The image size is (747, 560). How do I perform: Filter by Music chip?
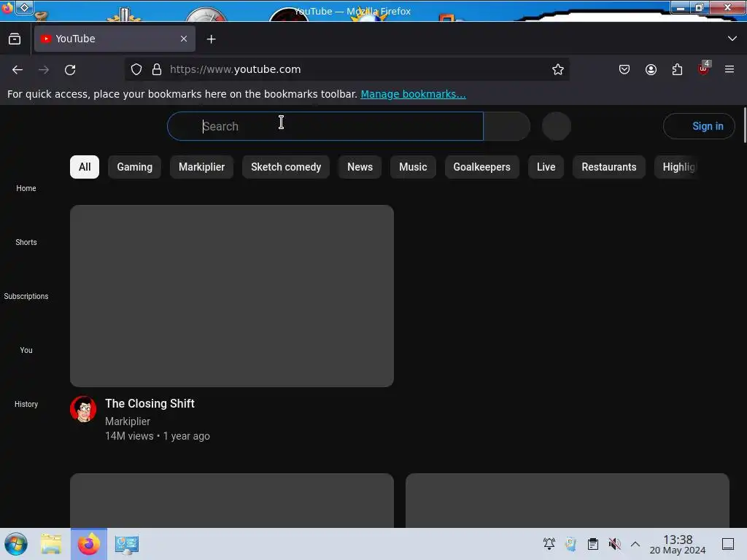click(413, 167)
